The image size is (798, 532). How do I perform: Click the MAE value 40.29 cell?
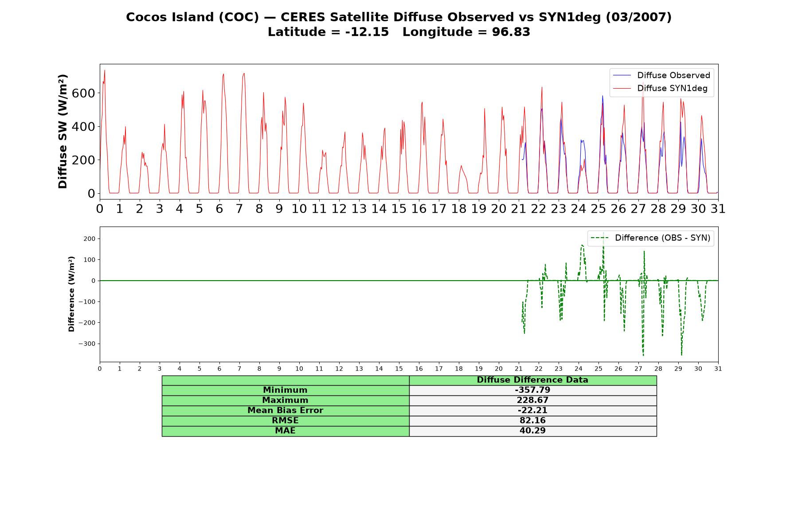[x=532, y=431]
